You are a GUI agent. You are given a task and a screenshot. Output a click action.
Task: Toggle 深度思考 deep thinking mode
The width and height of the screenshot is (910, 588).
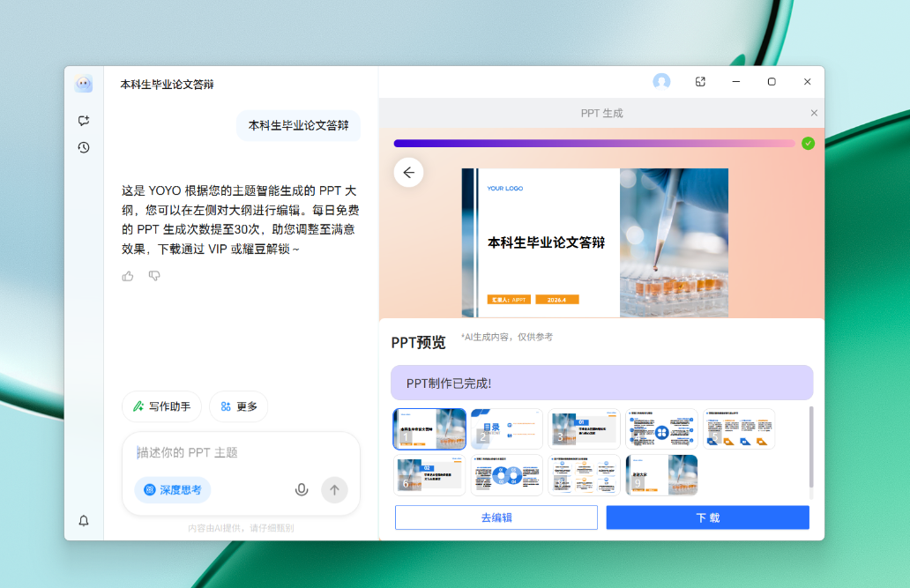tap(173, 489)
